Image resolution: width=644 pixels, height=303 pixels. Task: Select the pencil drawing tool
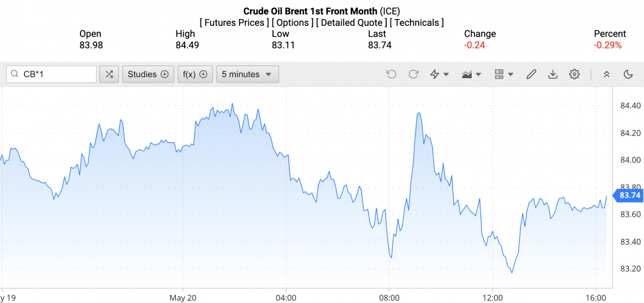[x=531, y=74]
